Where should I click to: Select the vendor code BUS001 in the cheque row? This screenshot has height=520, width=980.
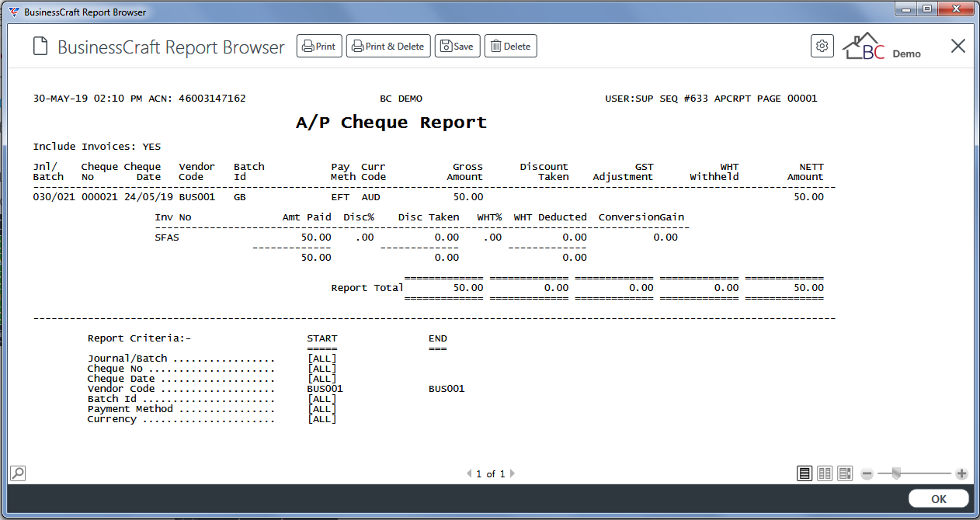[x=196, y=197]
